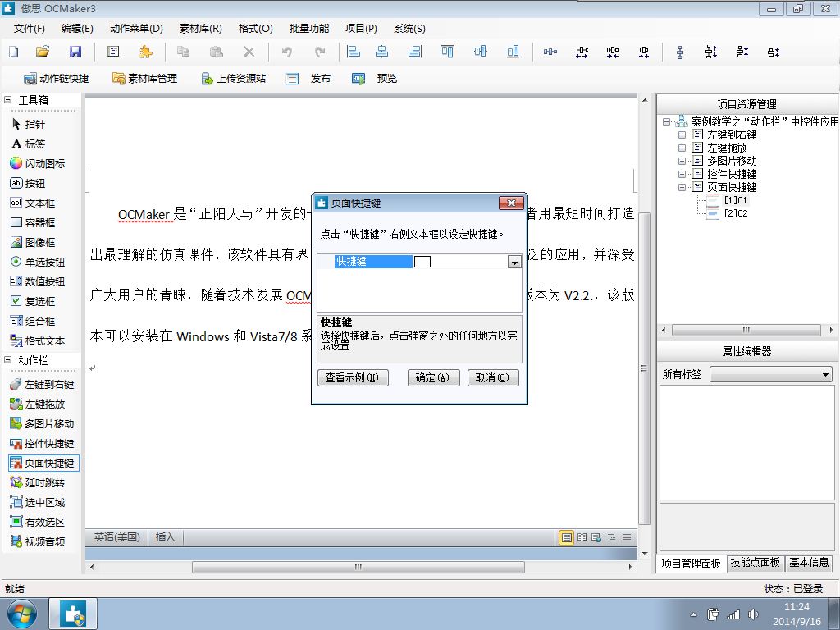Select 延时跳转 in the action bar
Image resolution: width=840 pixels, height=630 pixels.
[x=38, y=482]
